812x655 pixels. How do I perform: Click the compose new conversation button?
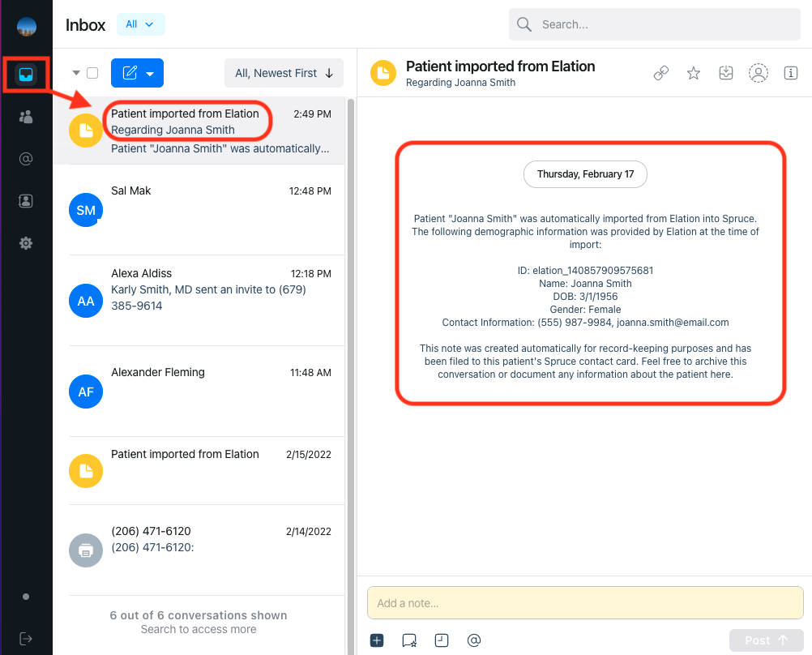pyautogui.click(x=130, y=73)
